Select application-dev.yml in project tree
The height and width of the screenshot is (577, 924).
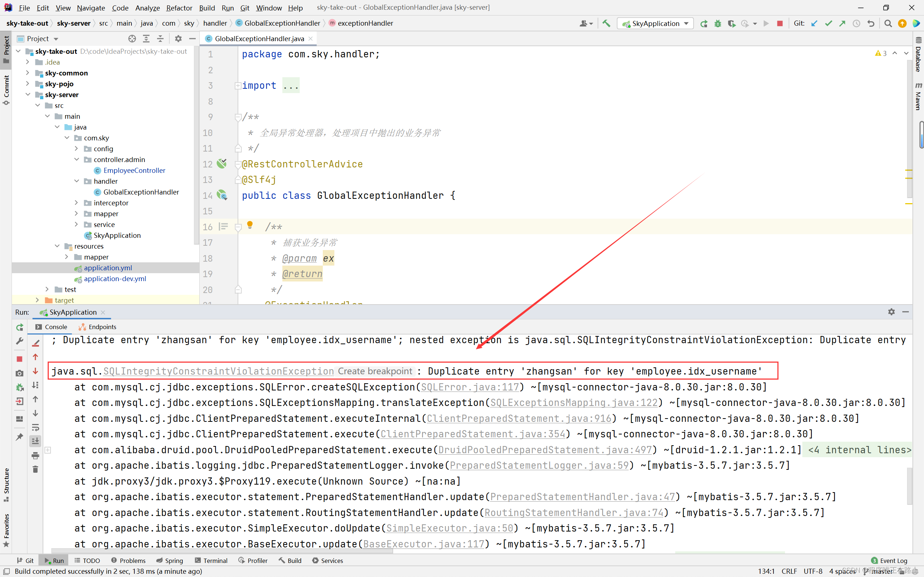click(x=115, y=279)
